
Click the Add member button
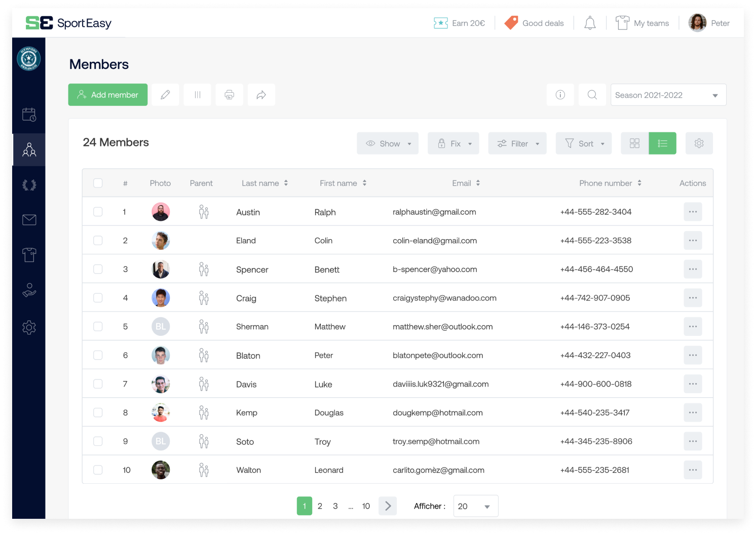[107, 95]
